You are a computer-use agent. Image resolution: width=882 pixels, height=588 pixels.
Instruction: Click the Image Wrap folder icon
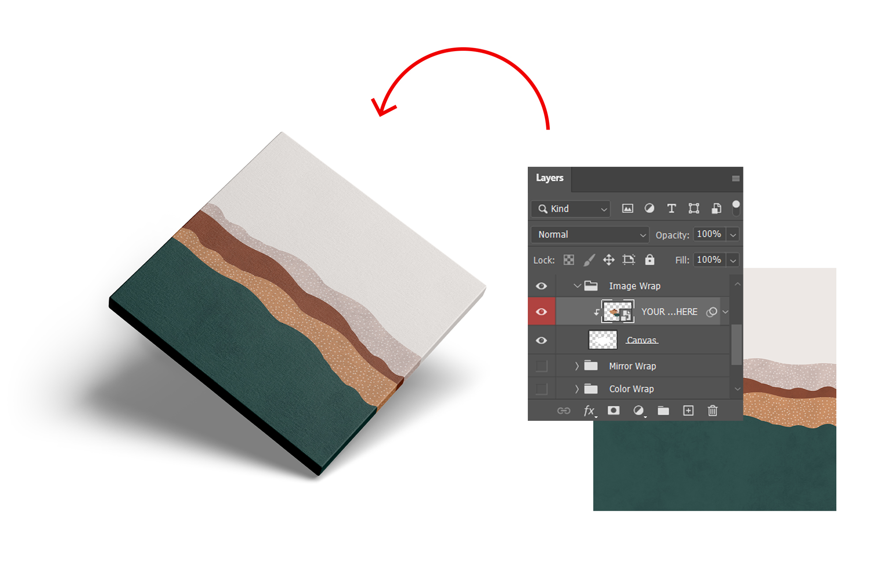(x=591, y=286)
